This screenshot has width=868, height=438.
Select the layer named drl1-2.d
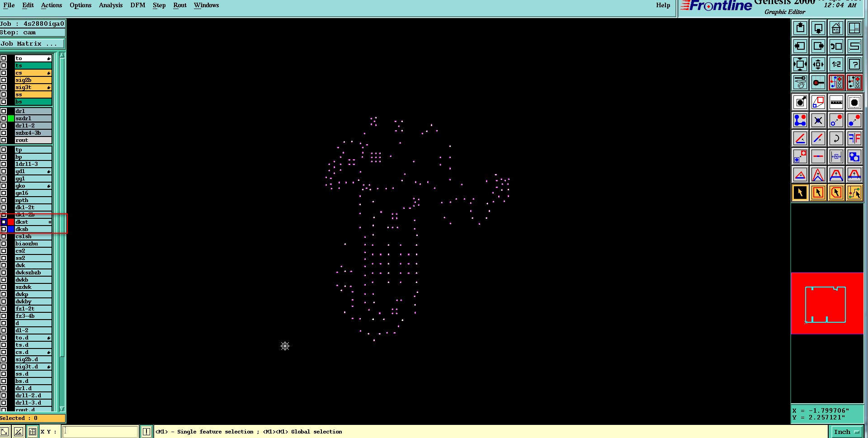point(33,396)
